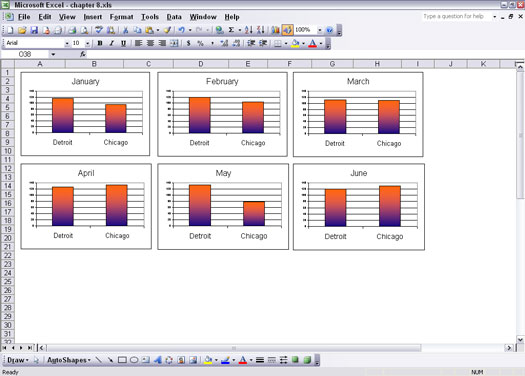
Task: Select the Arrow drawing tool
Action: tap(110, 360)
